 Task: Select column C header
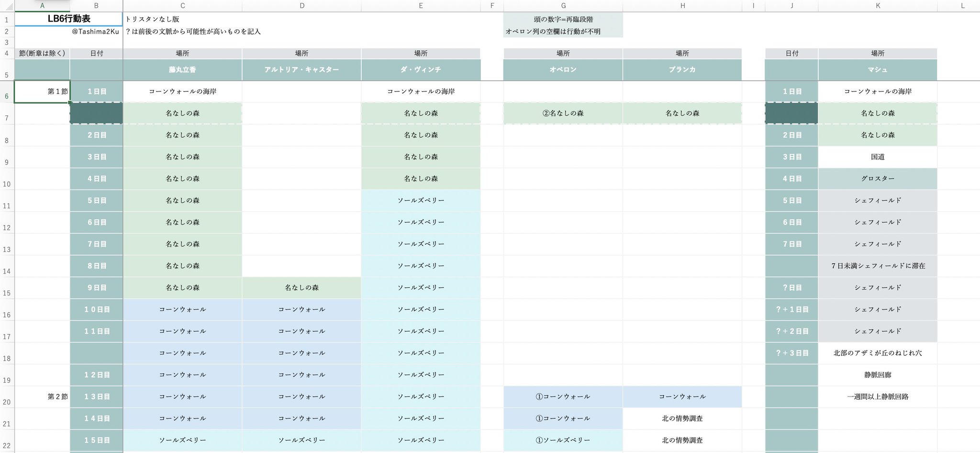[x=182, y=6]
